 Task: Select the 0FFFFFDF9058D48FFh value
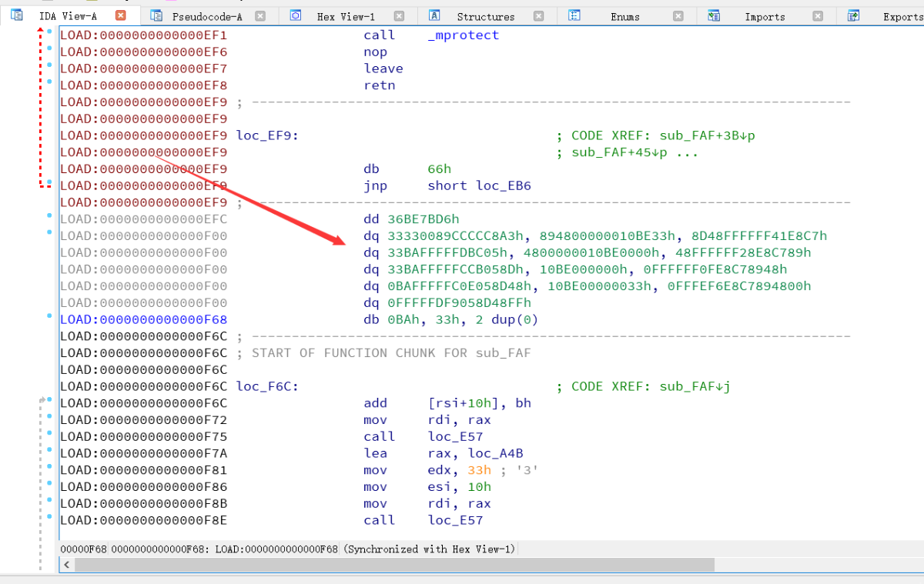(x=460, y=302)
